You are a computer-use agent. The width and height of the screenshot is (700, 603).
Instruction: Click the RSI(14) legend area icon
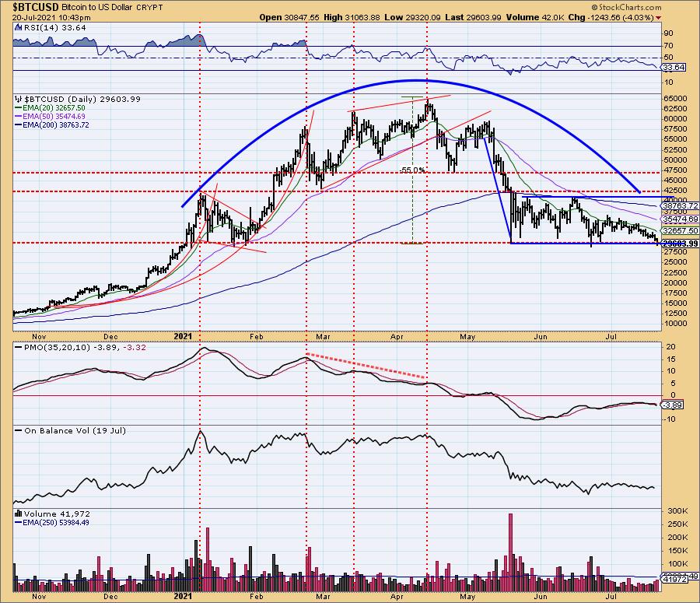point(18,27)
